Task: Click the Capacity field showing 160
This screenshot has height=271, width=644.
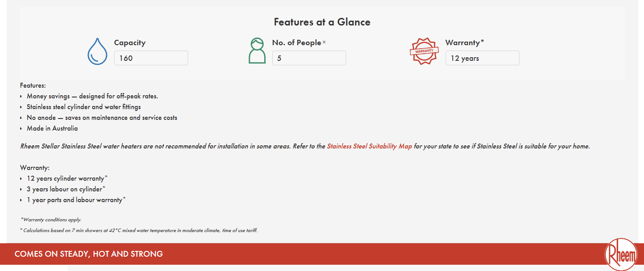Action: pyautogui.click(x=151, y=58)
